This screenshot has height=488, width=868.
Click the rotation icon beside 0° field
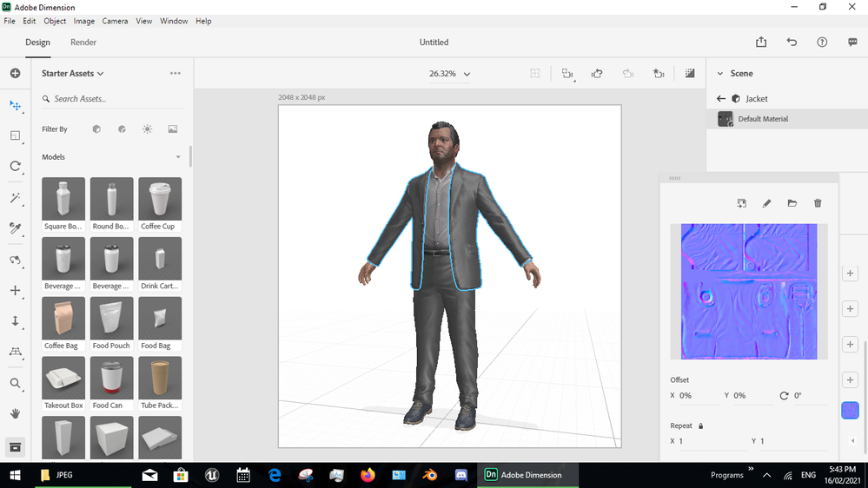point(784,396)
